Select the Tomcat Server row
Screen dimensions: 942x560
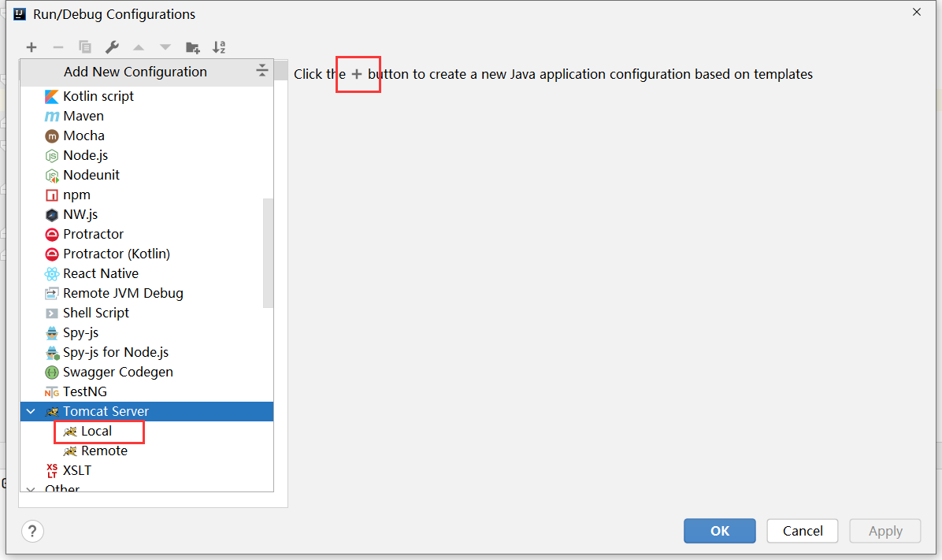tap(146, 412)
